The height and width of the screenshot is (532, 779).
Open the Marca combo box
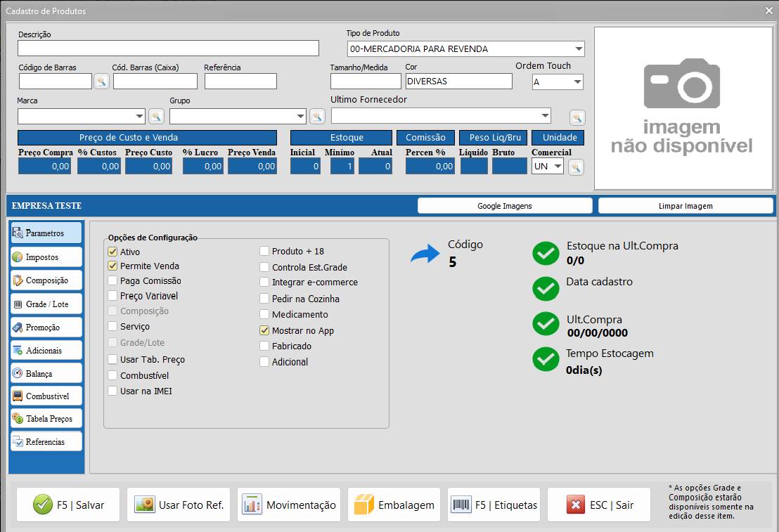(x=140, y=116)
